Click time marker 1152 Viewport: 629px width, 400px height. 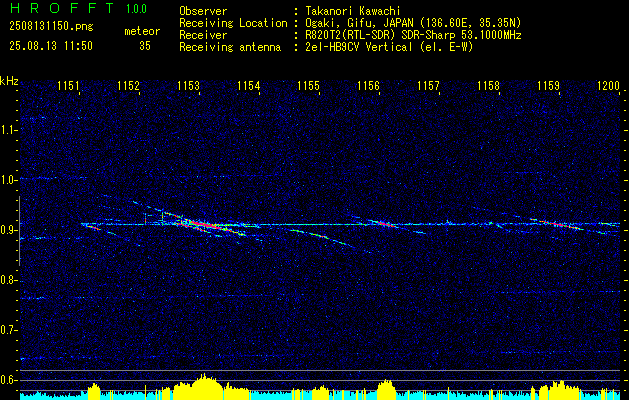point(128,85)
